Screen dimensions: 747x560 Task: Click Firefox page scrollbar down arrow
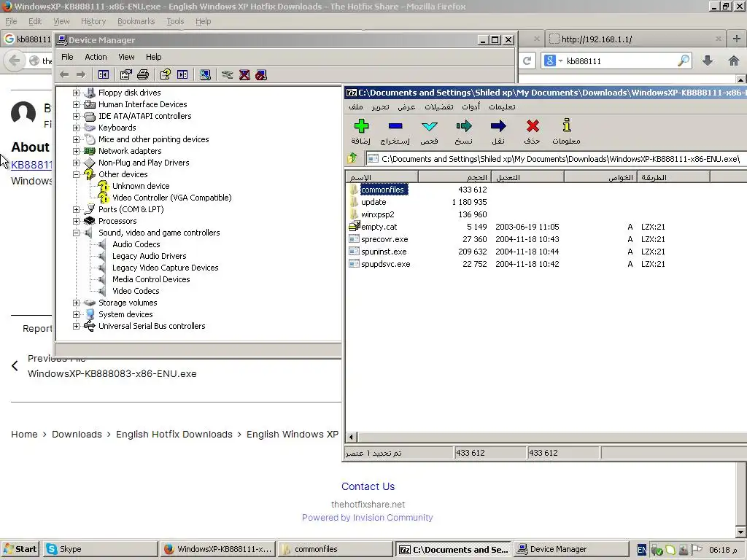(x=741, y=532)
